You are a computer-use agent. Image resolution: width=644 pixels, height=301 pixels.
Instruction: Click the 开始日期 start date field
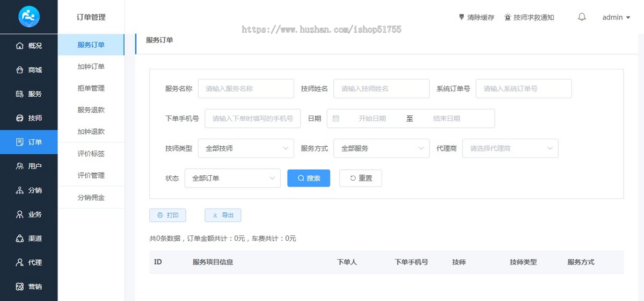(372, 118)
